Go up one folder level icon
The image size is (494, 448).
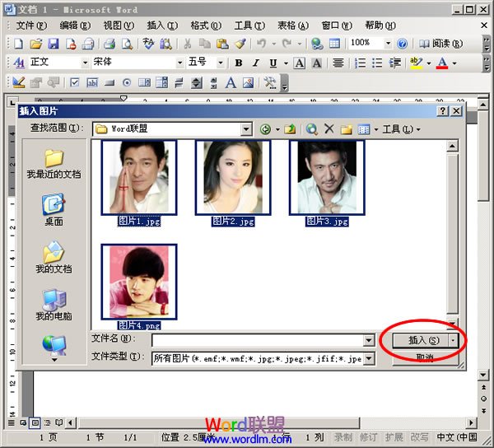click(x=290, y=129)
